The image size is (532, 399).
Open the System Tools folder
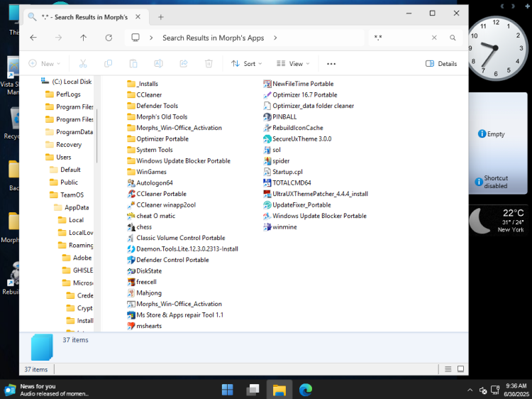click(150, 150)
